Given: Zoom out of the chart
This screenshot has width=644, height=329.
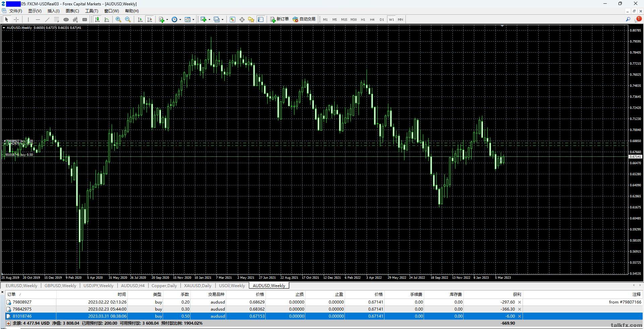Looking at the screenshot, I should (x=128, y=19).
